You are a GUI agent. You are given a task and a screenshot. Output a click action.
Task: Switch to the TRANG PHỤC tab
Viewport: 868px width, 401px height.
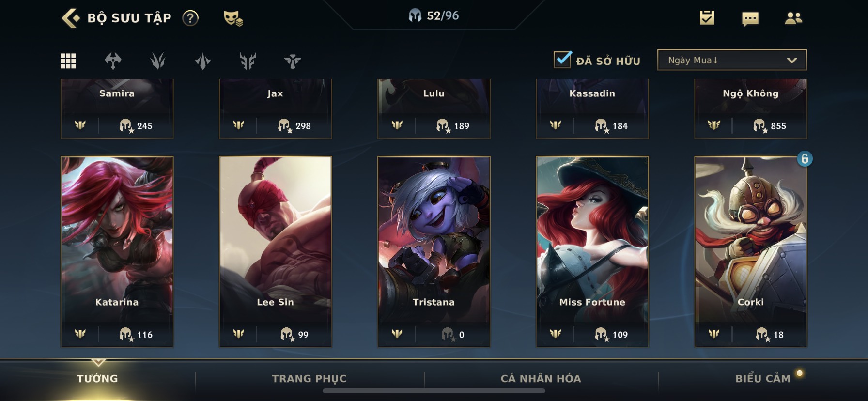click(x=309, y=378)
